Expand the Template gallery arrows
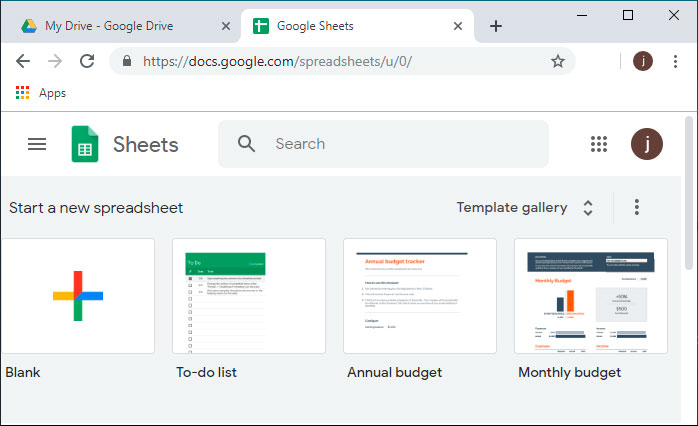698x426 pixels. (588, 208)
